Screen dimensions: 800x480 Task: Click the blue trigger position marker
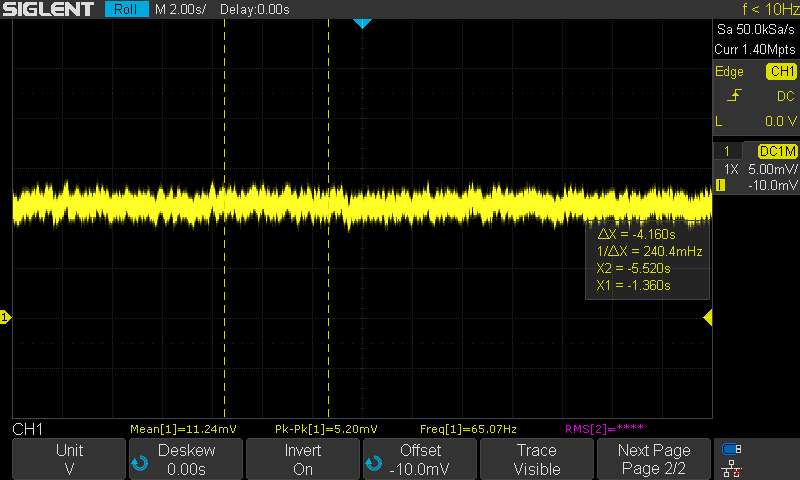[362, 23]
